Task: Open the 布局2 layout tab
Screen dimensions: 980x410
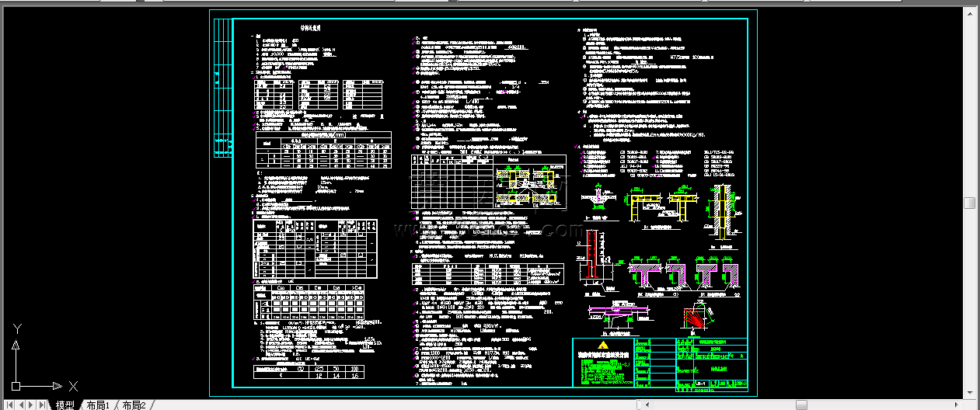Action: tap(133, 405)
